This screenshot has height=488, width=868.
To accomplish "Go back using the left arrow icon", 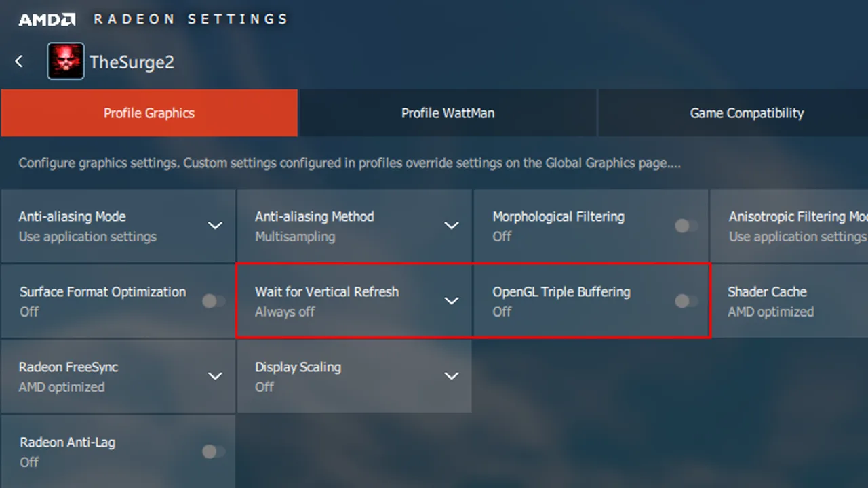I will 19,62.
